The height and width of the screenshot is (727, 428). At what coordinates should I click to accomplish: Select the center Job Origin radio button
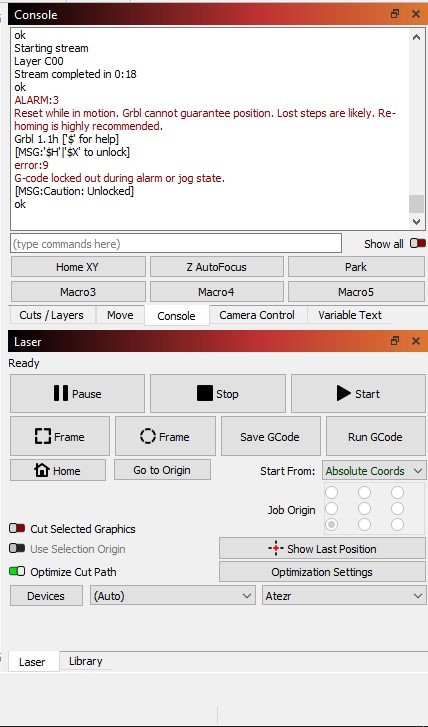[x=364, y=508]
